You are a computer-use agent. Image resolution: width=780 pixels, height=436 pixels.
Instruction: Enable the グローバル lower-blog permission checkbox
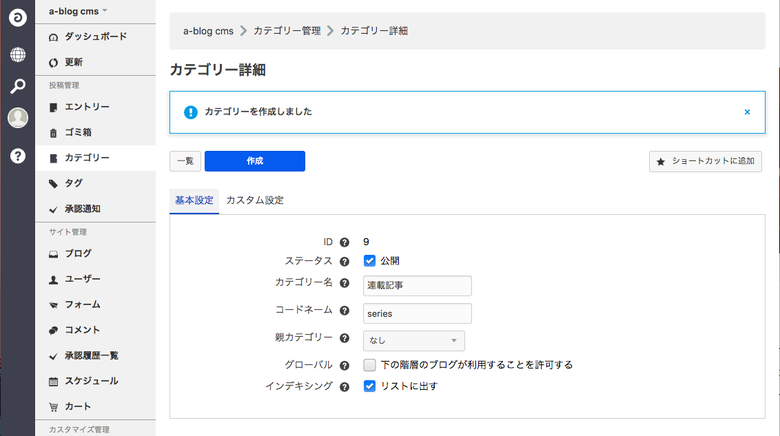pyautogui.click(x=370, y=365)
